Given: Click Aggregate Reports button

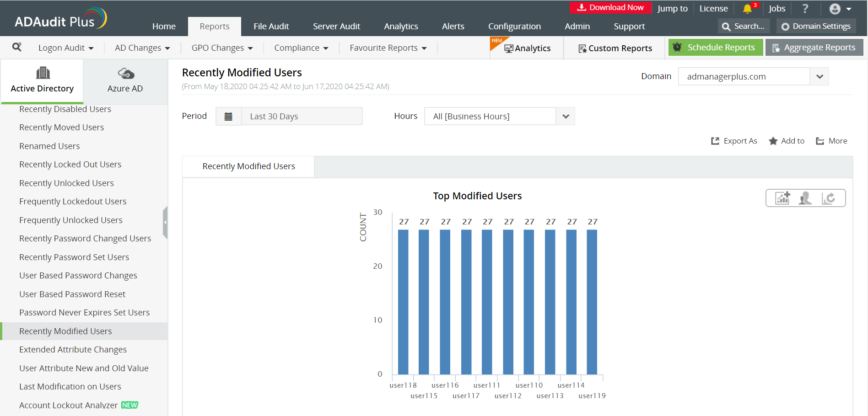Looking at the screenshot, I should 814,48.
